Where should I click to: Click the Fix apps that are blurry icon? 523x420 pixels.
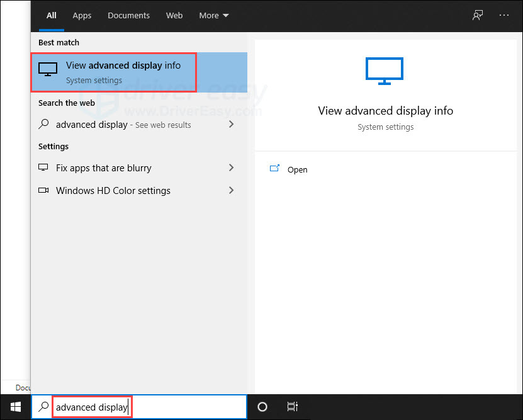point(43,168)
